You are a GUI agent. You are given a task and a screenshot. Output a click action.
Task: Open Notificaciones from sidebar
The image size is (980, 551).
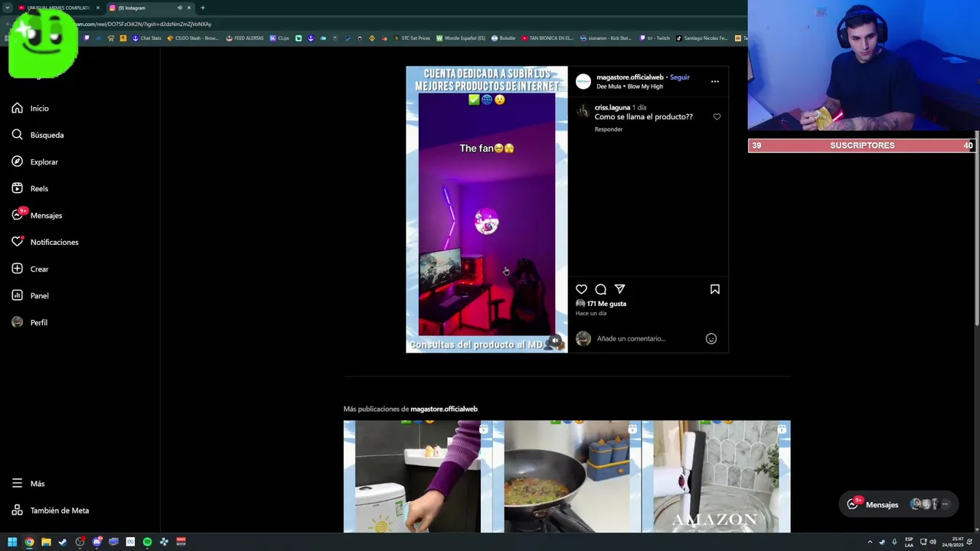click(45, 242)
